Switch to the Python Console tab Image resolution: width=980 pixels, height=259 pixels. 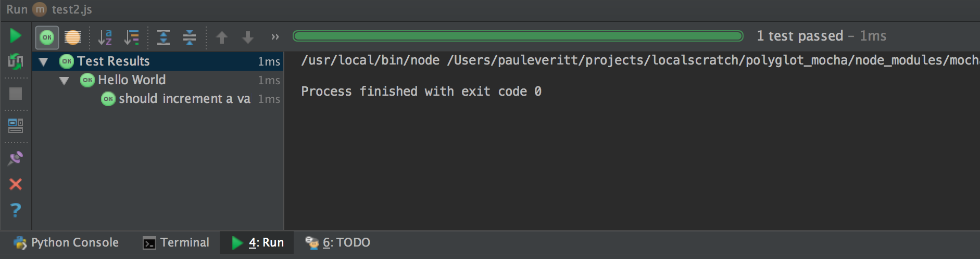tap(66, 243)
